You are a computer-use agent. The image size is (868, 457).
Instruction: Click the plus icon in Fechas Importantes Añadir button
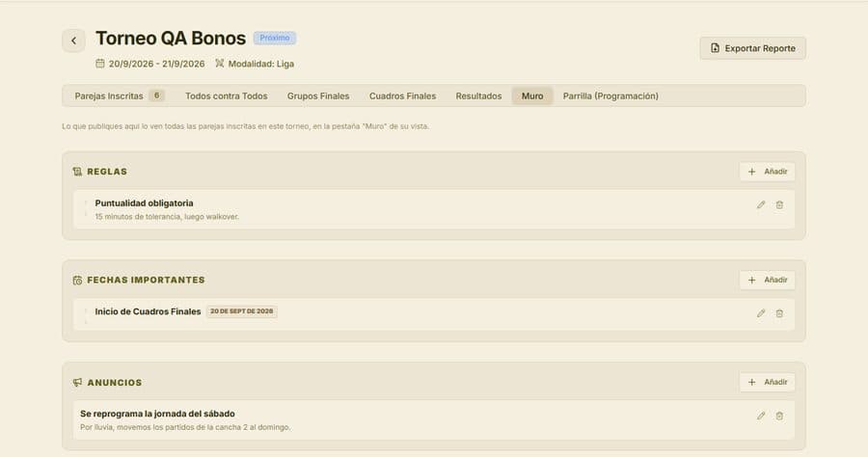[x=751, y=280]
